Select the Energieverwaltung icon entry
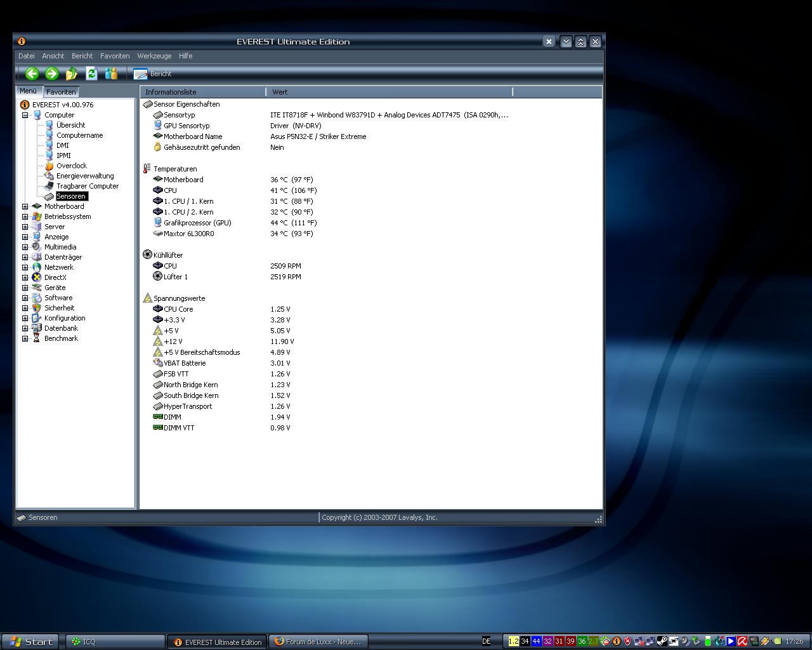This screenshot has width=812, height=650. [x=49, y=176]
